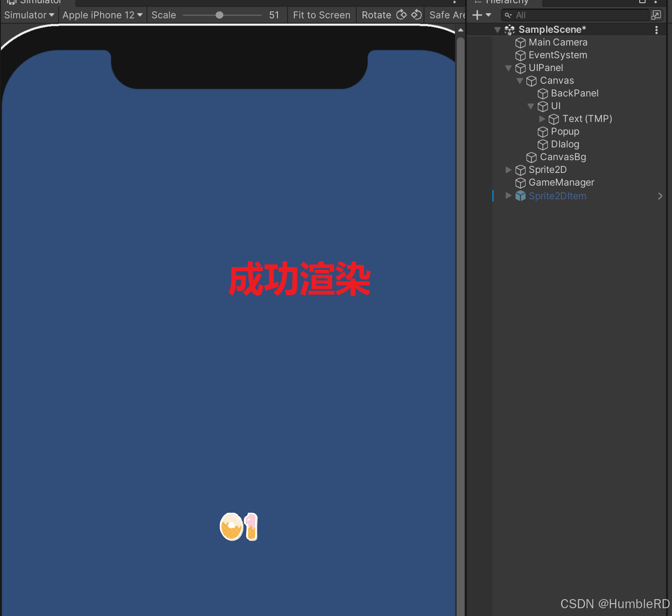Click the Canvas cube icon
The width and height of the screenshot is (672, 616).
(531, 81)
